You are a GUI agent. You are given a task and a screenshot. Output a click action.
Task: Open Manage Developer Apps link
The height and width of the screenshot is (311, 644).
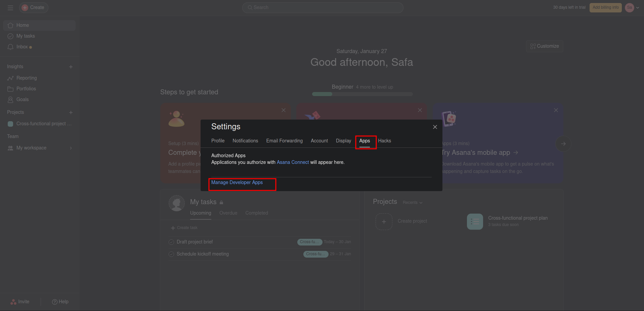(237, 182)
